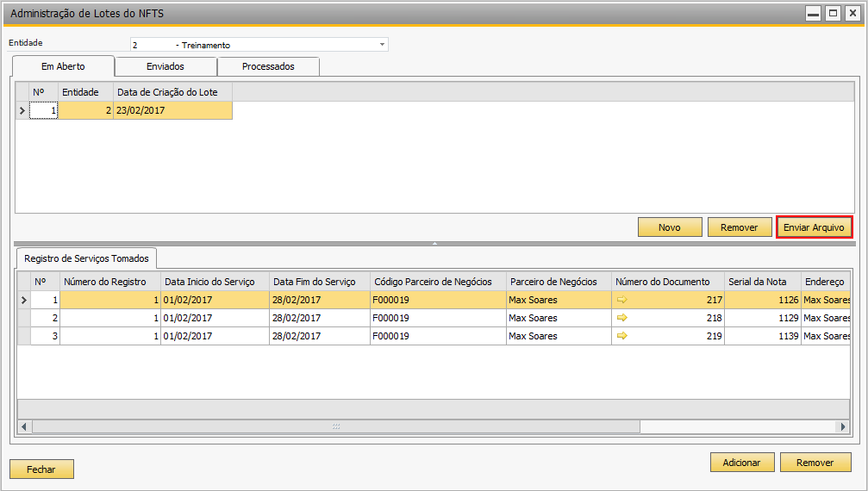This screenshot has width=868, height=491.
Task: Select serial number cell 1126
Action: tap(762, 300)
